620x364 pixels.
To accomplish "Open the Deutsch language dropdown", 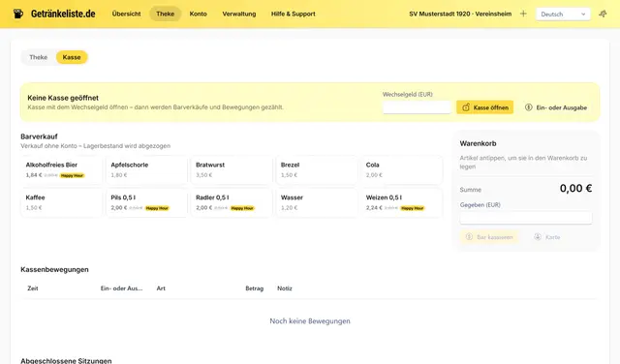I will point(563,15).
